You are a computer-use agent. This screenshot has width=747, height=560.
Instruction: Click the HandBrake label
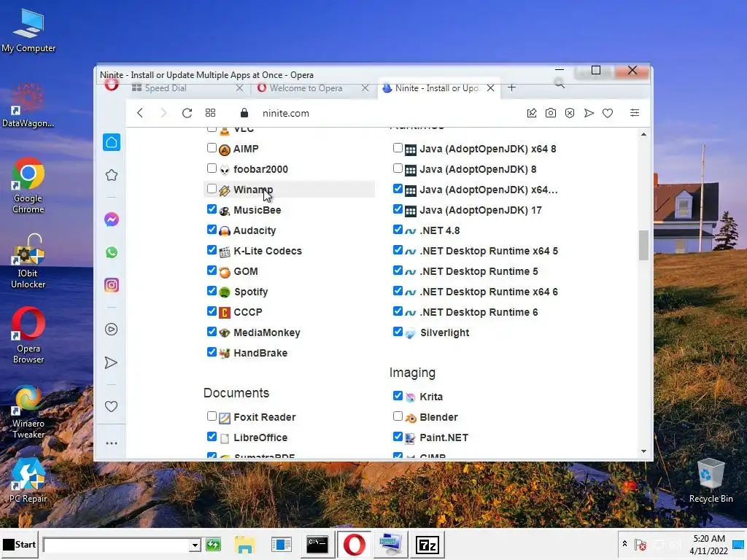260,354
